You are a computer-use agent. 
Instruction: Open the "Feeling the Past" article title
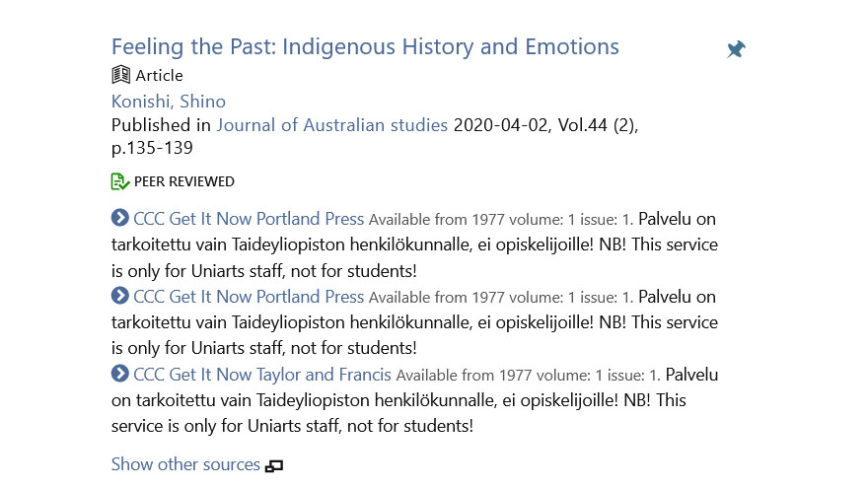(x=365, y=46)
